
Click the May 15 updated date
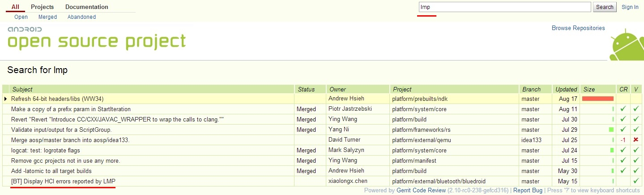(568, 181)
